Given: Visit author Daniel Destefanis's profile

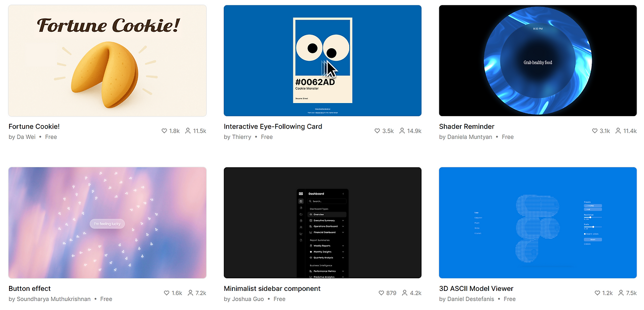Looking at the screenshot, I should pos(471,299).
